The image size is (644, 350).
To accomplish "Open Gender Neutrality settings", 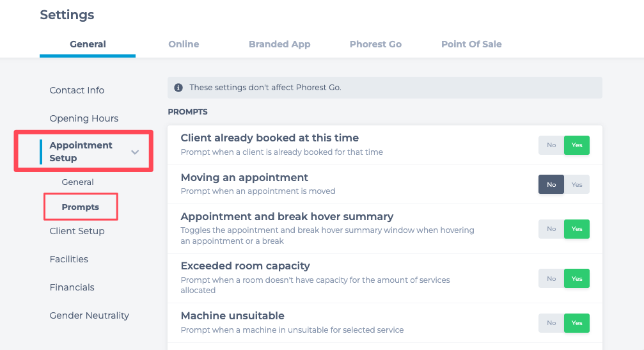I will point(89,315).
